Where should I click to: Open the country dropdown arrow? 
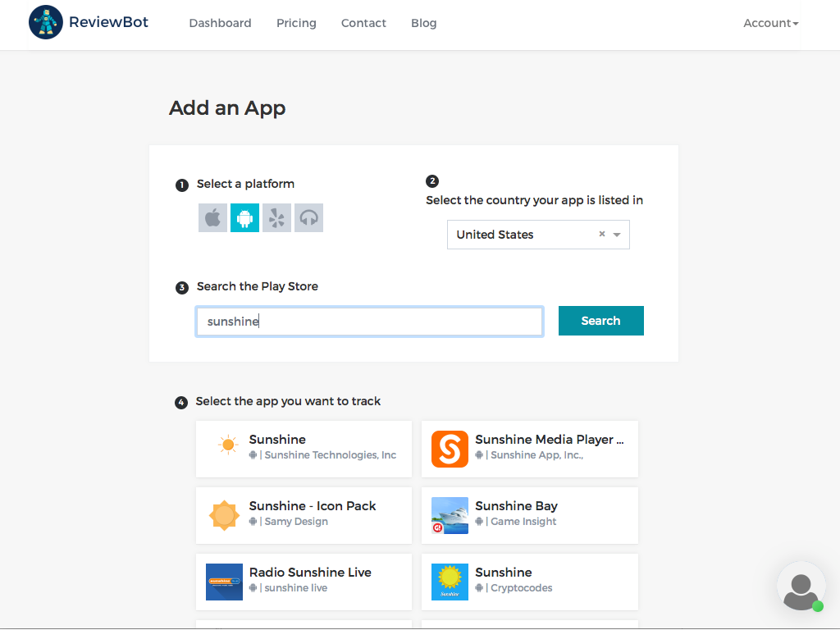(x=617, y=235)
